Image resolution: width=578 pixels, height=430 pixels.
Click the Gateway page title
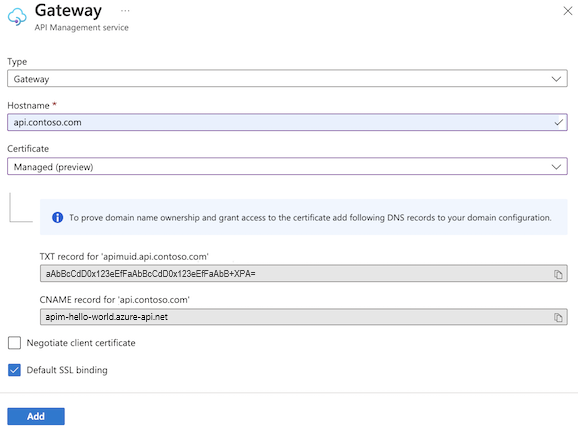[68, 10]
